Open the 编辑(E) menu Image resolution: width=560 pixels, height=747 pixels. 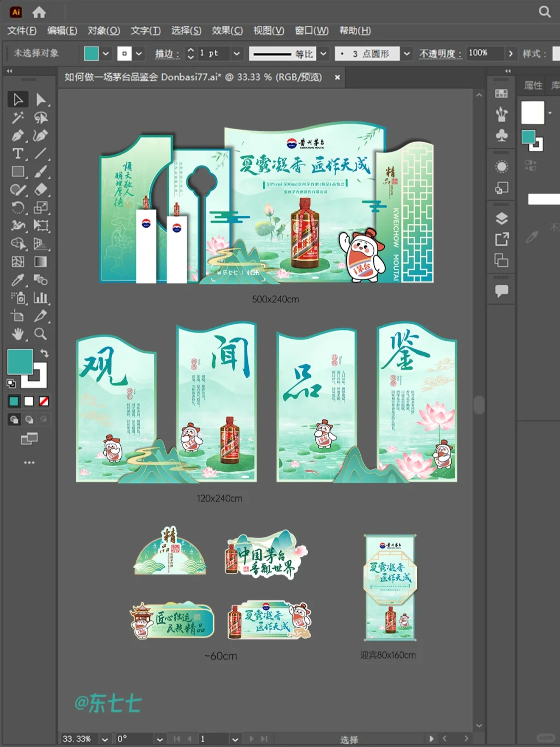[62, 31]
